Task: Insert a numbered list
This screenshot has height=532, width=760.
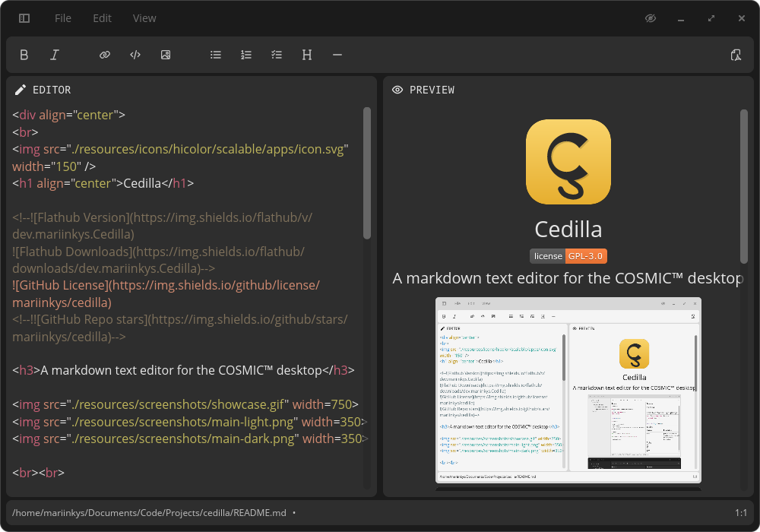Action: [246, 55]
